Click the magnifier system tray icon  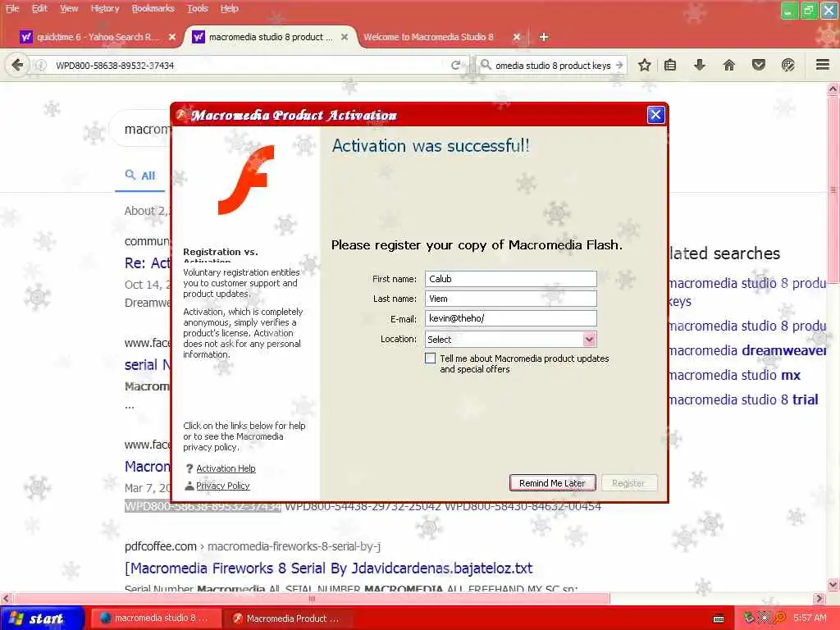click(780, 619)
